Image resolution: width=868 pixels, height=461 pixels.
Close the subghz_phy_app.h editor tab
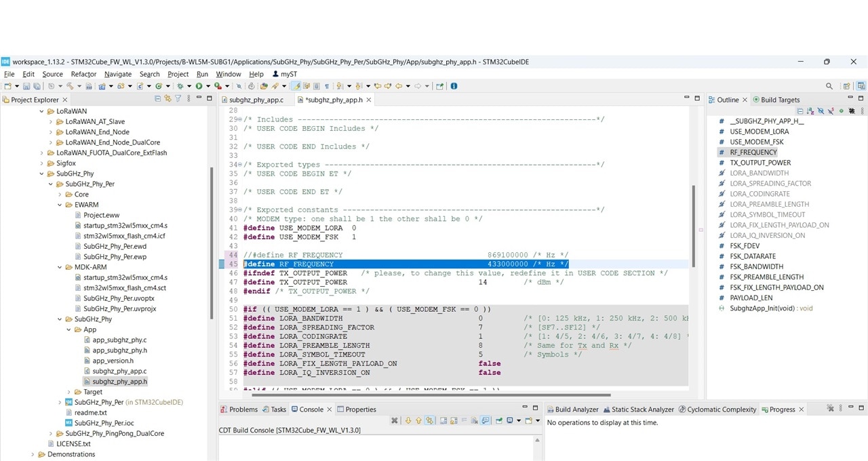[x=369, y=100]
